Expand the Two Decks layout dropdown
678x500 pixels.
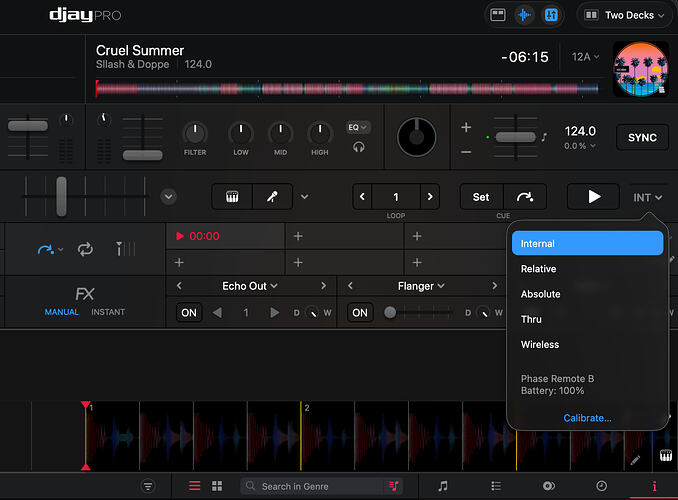coord(625,16)
